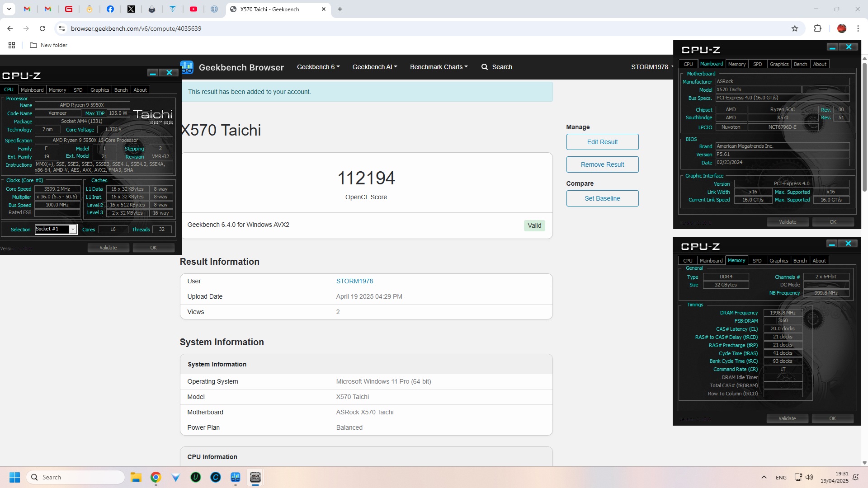
Task: Click the browser back arrow
Action: (10, 28)
